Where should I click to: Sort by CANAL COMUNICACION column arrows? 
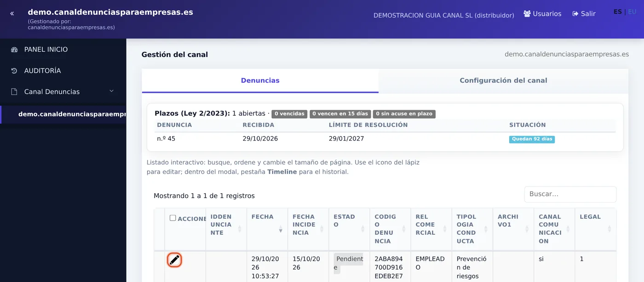pyautogui.click(x=567, y=229)
